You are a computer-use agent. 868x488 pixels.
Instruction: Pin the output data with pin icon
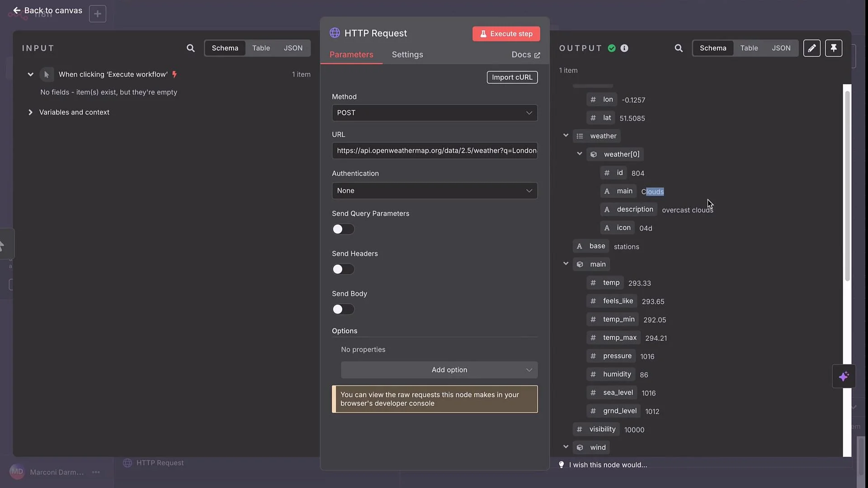point(834,48)
